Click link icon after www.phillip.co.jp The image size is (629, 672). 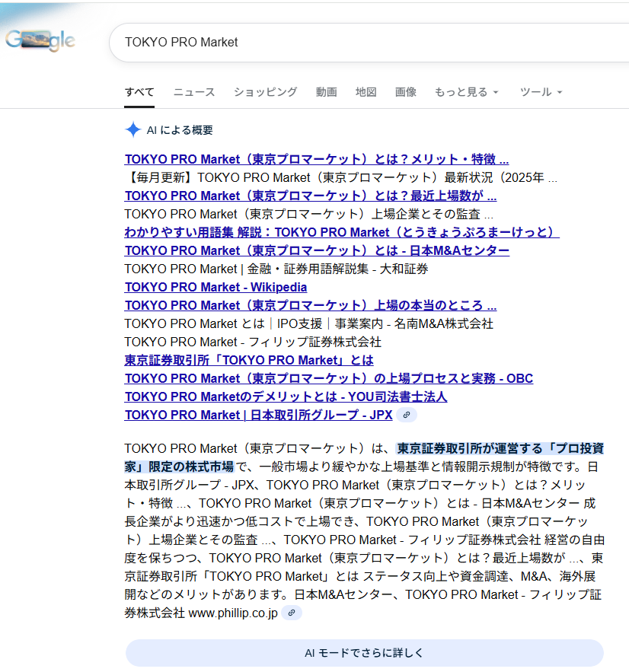pyautogui.click(x=292, y=613)
